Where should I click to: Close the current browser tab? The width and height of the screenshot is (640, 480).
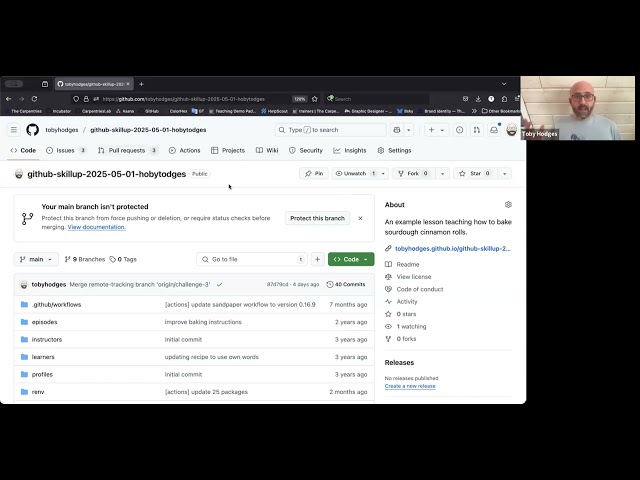point(128,84)
